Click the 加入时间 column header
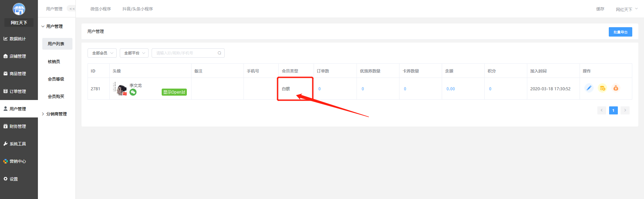This screenshot has width=644, height=199. pyautogui.click(x=538, y=71)
